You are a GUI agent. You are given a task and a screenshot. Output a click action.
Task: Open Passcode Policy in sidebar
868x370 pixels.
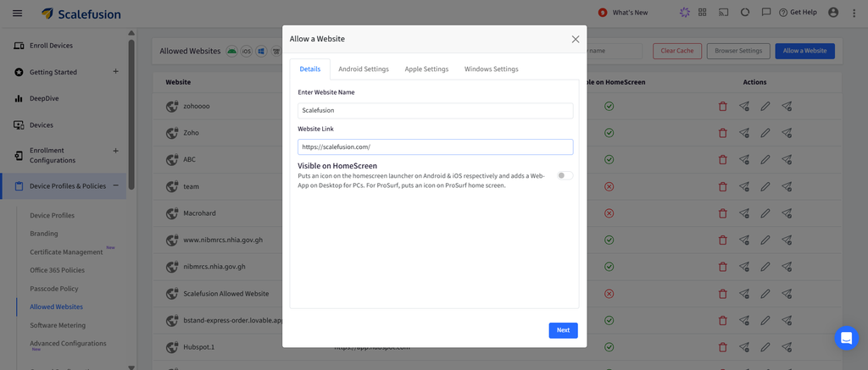(54, 289)
